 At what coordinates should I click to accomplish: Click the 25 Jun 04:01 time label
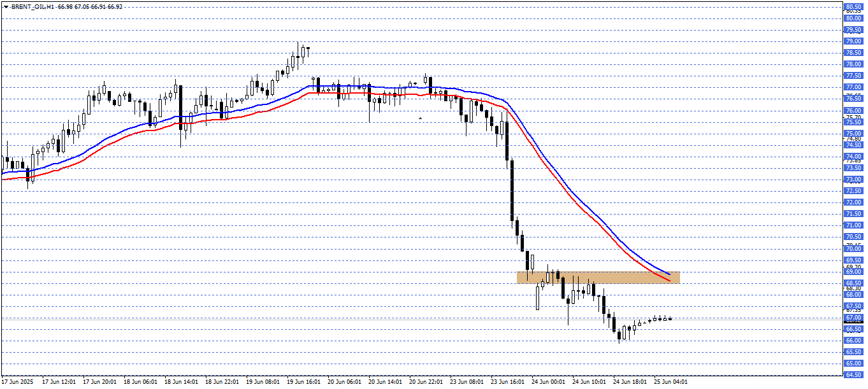point(670,382)
